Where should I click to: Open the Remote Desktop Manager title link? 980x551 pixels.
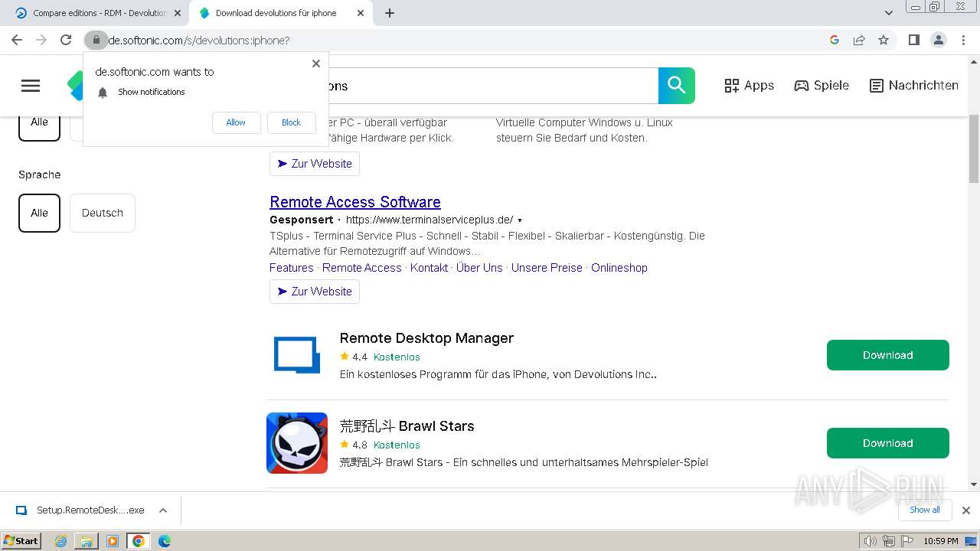click(x=426, y=338)
